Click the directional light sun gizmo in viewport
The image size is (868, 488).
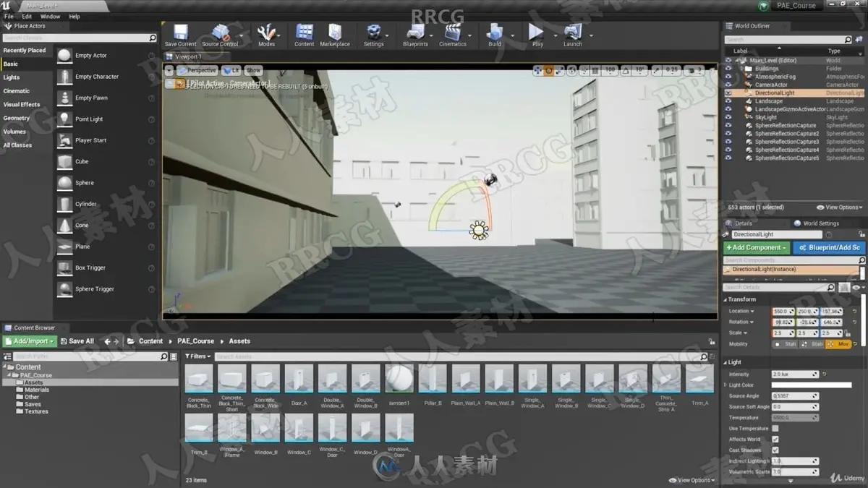click(x=478, y=231)
